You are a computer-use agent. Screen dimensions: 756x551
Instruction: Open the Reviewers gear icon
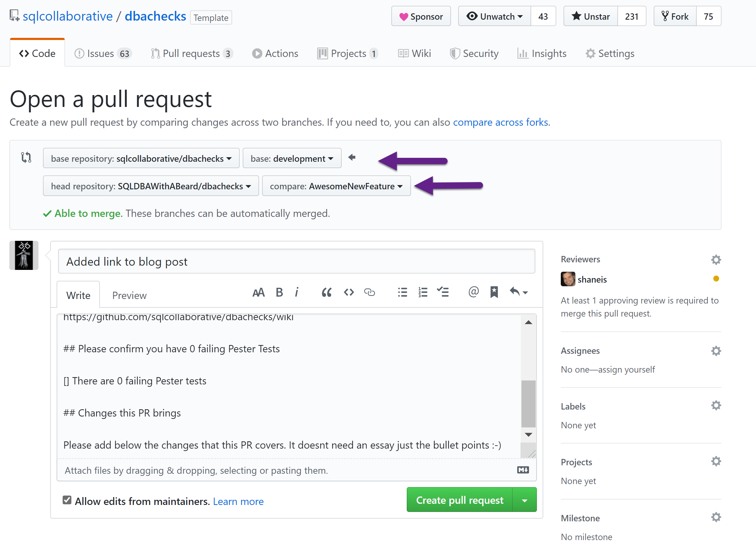[x=716, y=260]
